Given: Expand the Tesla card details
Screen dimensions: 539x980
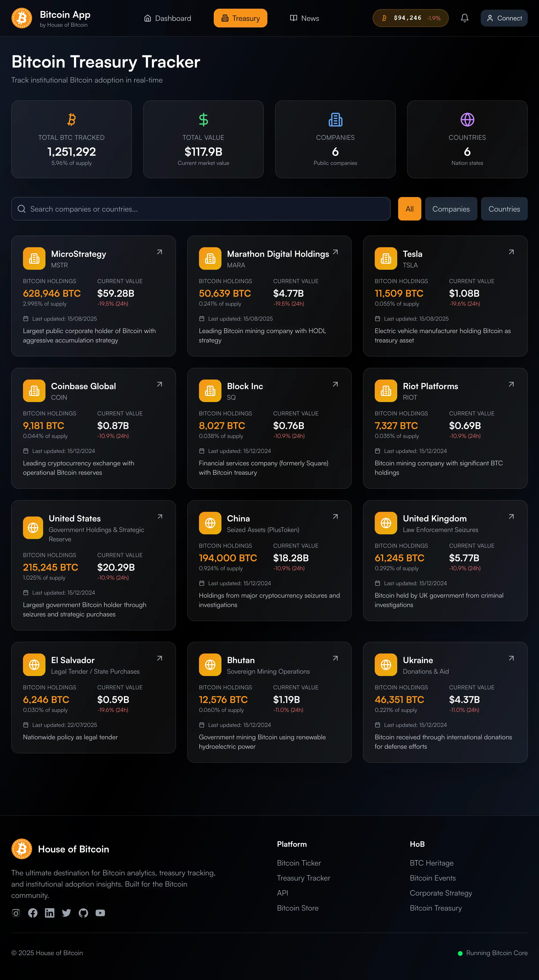Looking at the screenshot, I should pos(511,252).
